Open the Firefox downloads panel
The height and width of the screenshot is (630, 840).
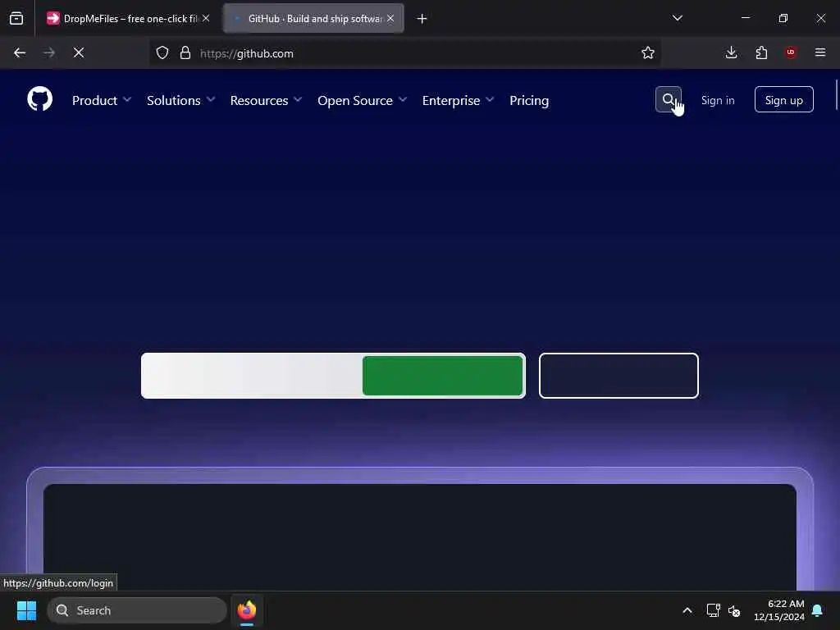(731, 53)
